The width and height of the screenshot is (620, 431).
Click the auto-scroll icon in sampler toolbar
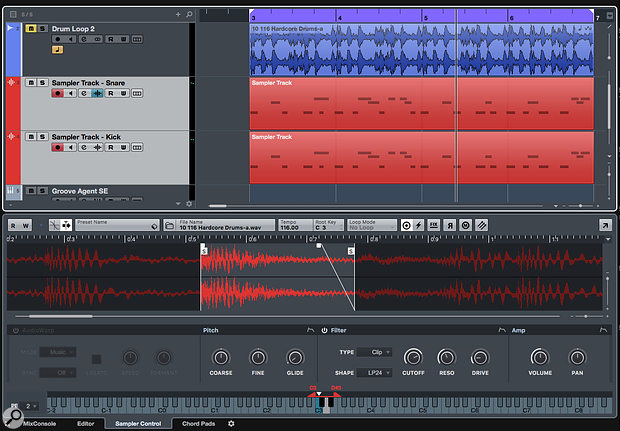click(x=66, y=225)
